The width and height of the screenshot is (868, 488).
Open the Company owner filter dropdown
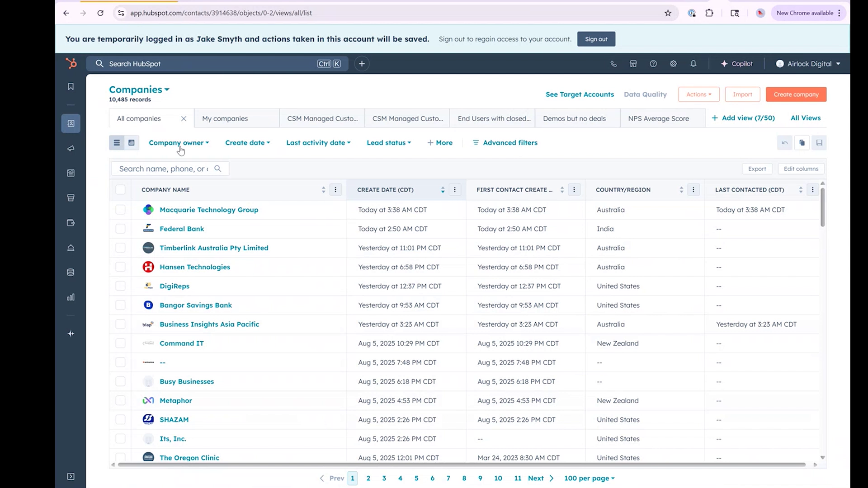[x=179, y=142]
